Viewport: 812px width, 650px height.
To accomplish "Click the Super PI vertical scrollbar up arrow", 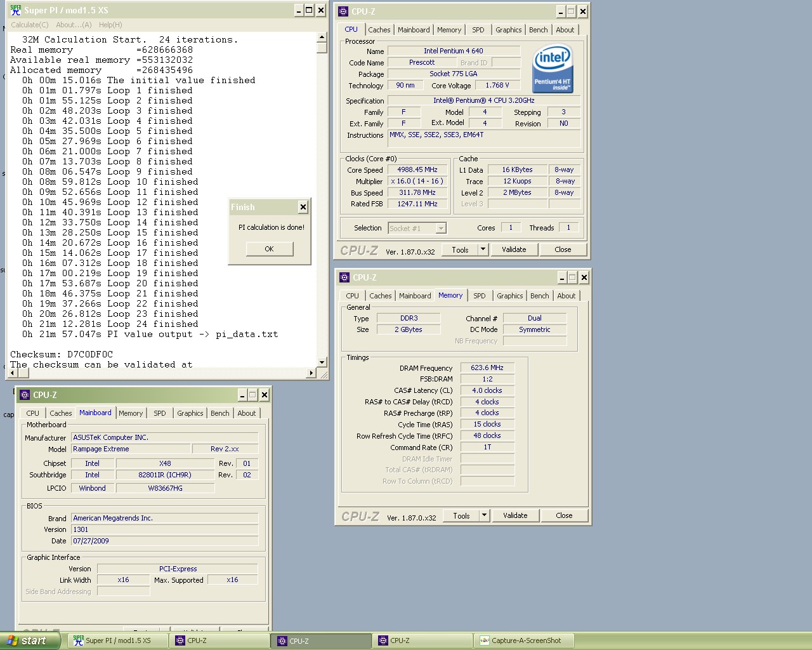I will tap(322, 37).
